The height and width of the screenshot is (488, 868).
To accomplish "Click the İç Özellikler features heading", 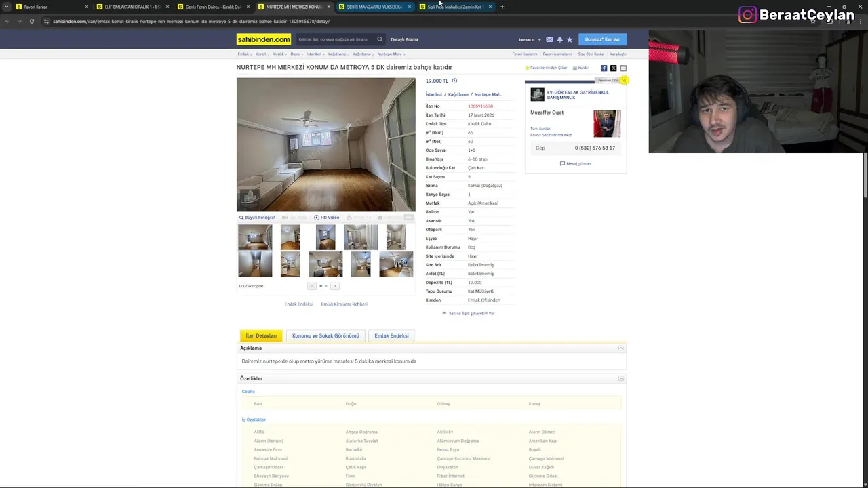I will coord(254,420).
